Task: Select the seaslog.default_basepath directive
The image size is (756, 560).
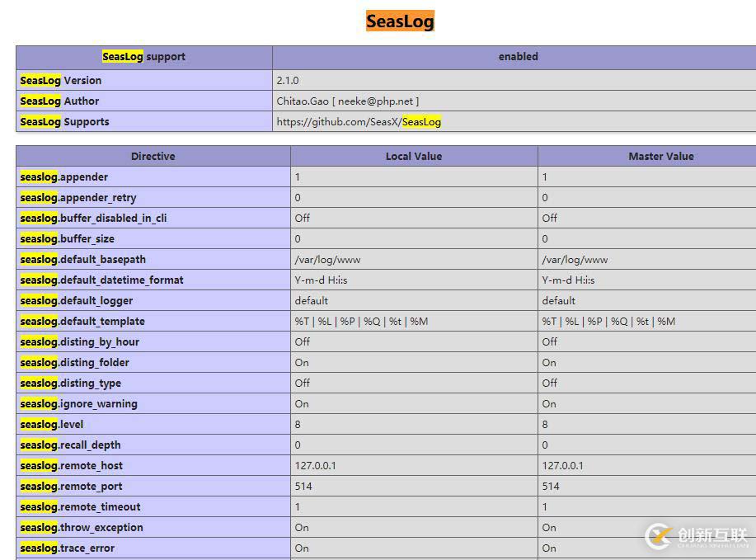Action: (x=82, y=260)
